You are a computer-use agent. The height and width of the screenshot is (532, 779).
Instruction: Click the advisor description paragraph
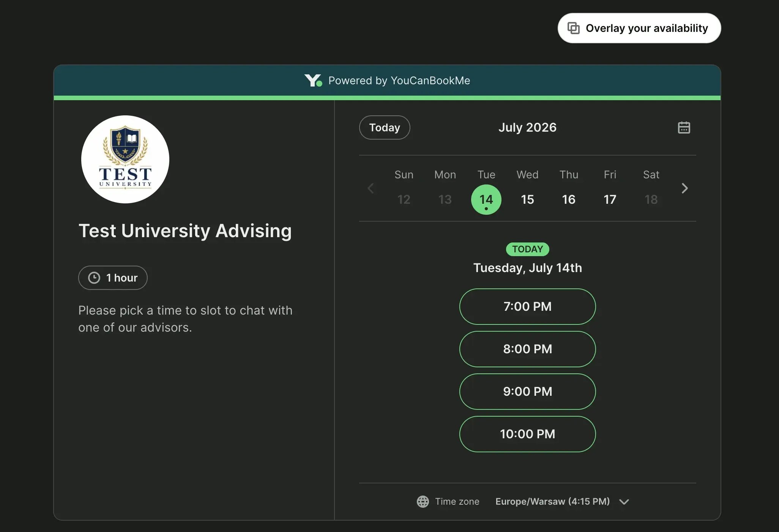tap(185, 319)
